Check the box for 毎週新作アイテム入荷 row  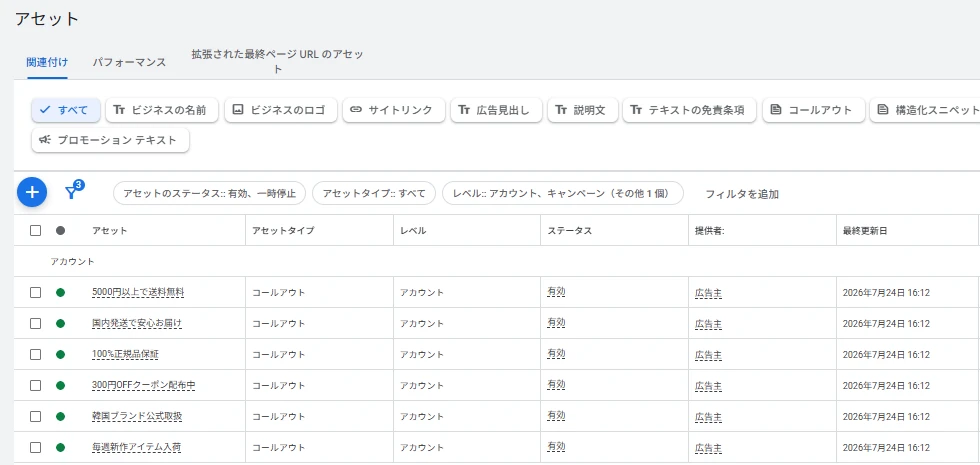36,448
